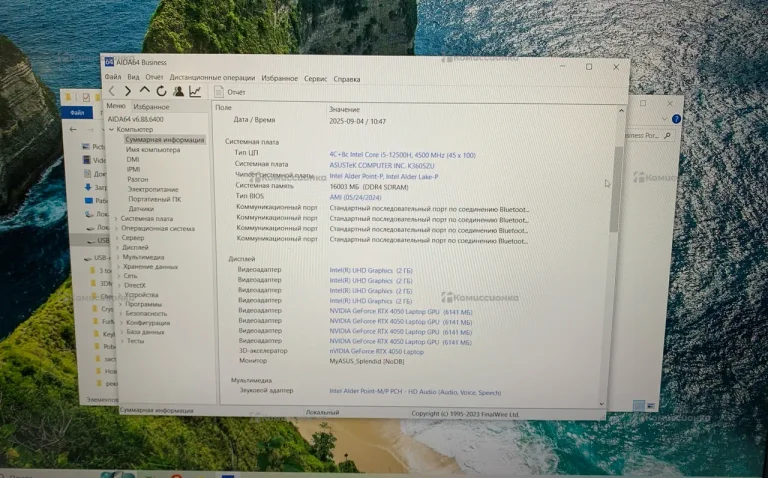Collapse the Компьютер tree node
The image size is (768, 478).
point(111,130)
